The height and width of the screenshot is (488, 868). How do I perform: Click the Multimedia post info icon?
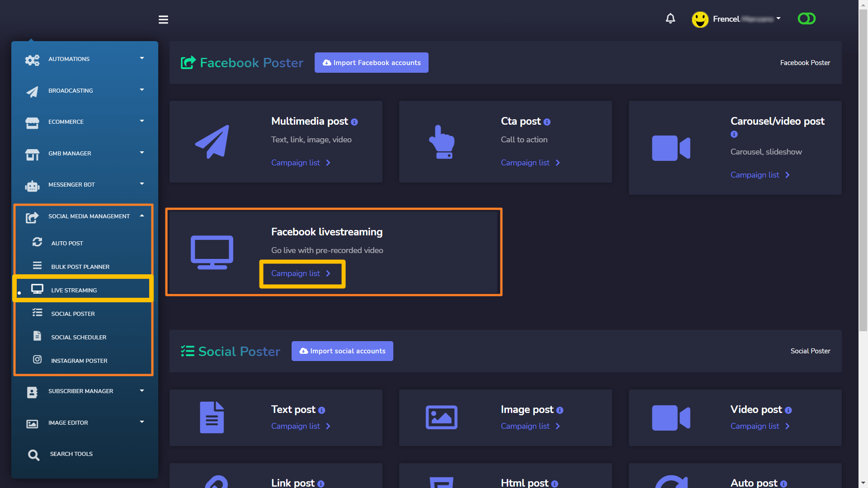[354, 122]
